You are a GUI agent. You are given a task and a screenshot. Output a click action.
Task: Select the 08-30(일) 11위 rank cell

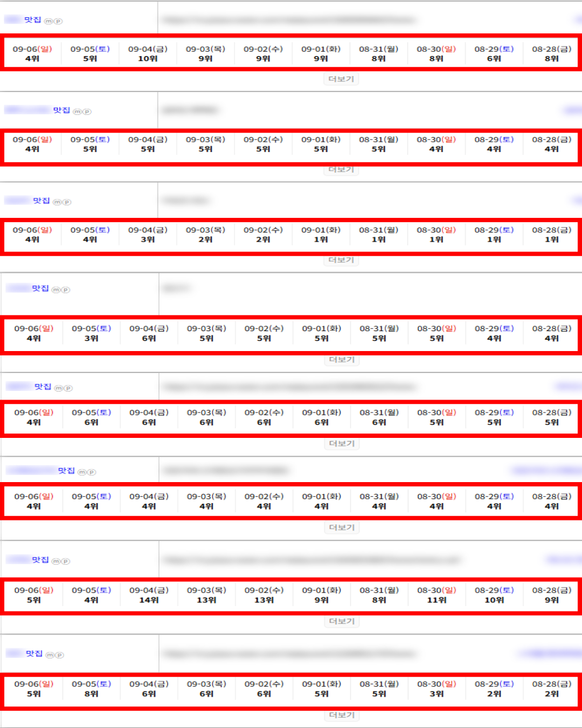point(436,595)
